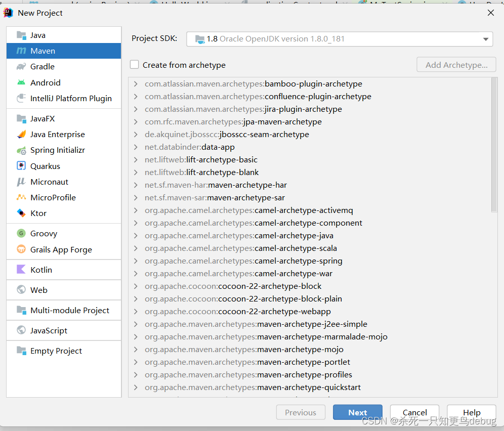The image size is (504, 431).
Task: Click the Next button
Action: pos(357,412)
